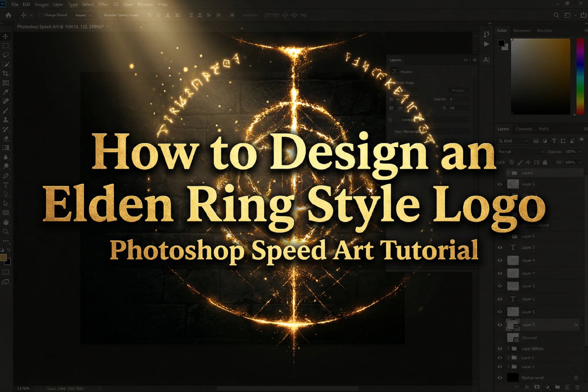
Task: Hide the Layer Kitide group
Action: point(500,349)
